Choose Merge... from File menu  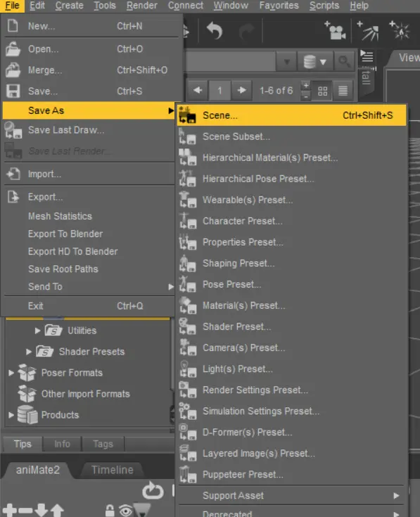92,70
